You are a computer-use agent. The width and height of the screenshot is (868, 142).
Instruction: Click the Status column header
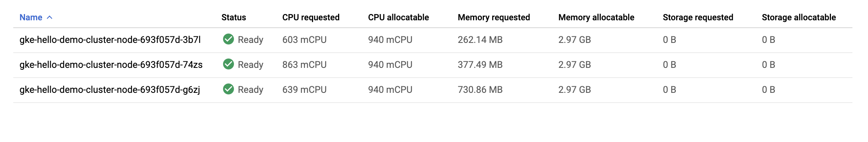pyautogui.click(x=234, y=18)
